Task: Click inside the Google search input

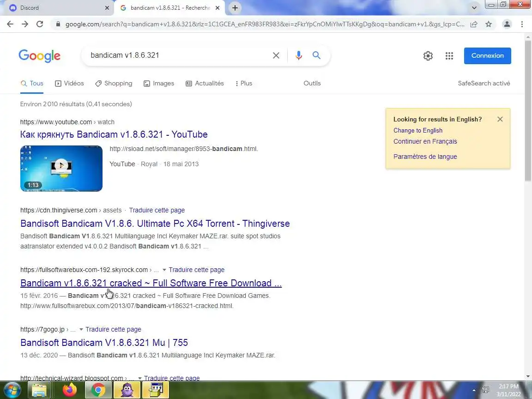Action: (x=176, y=55)
